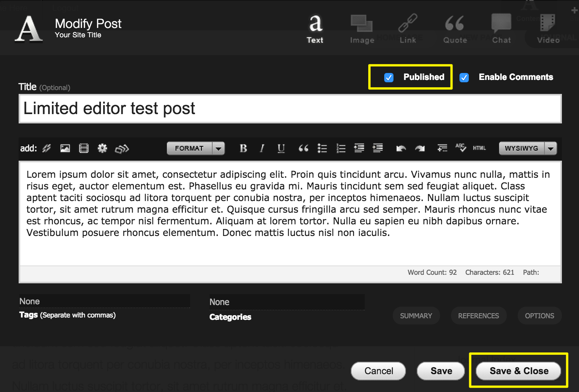Run spell check with the ABC icon

pos(461,147)
